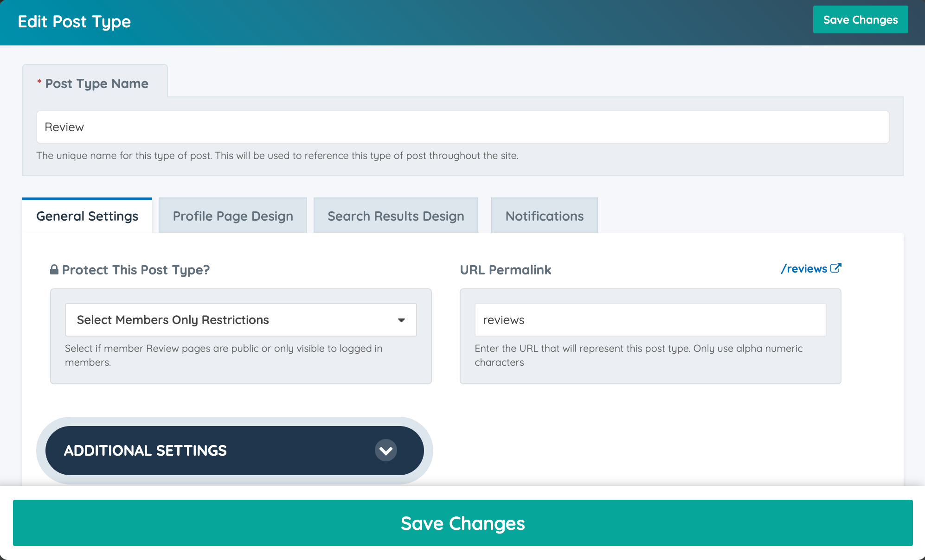This screenshot has height=560, width=925.
Task: Click the external link icon next to /reviews
Action: pyautogui.click(x=835, y=268)
